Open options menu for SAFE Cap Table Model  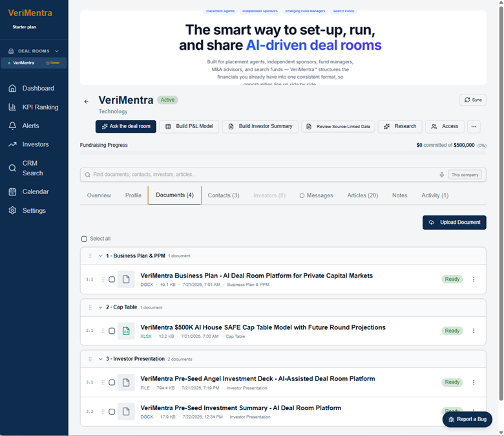474,331
